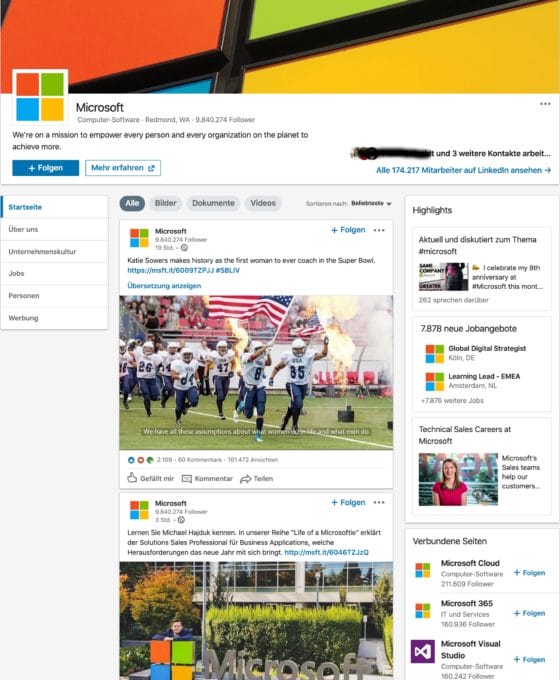Screen dimensions: 560x680
Task: Show +7.876 weitere Jobs
Action: pyautogui.click(x=452, y=400)
